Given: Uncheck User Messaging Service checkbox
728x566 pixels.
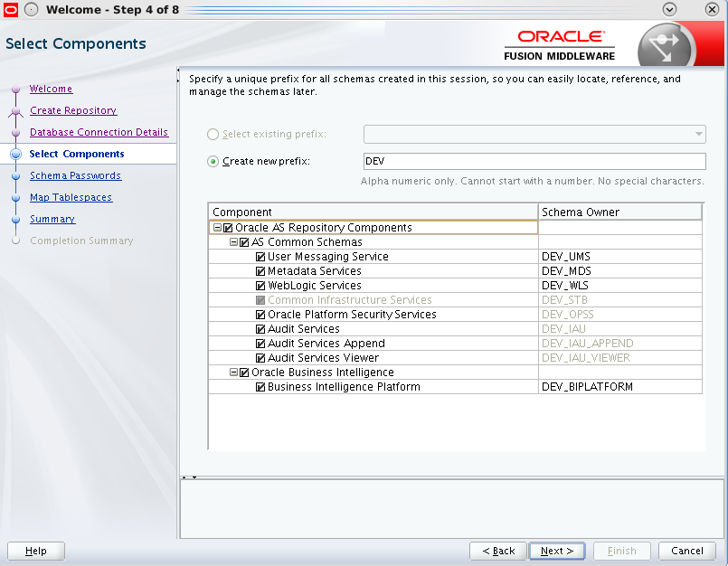Looking at the screenshot, I should point(260,256).
